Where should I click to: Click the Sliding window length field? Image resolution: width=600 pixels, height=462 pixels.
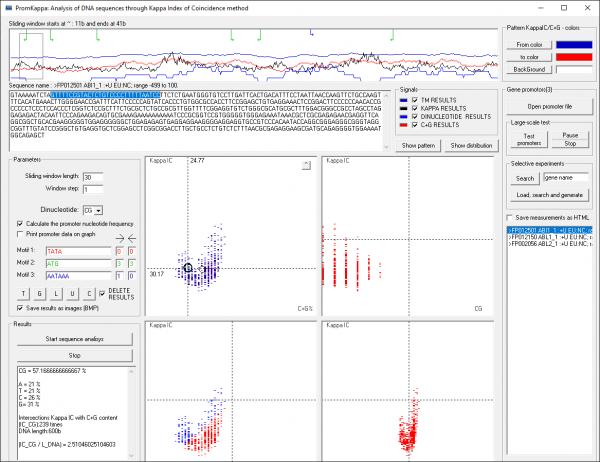[x=93, y=177]
